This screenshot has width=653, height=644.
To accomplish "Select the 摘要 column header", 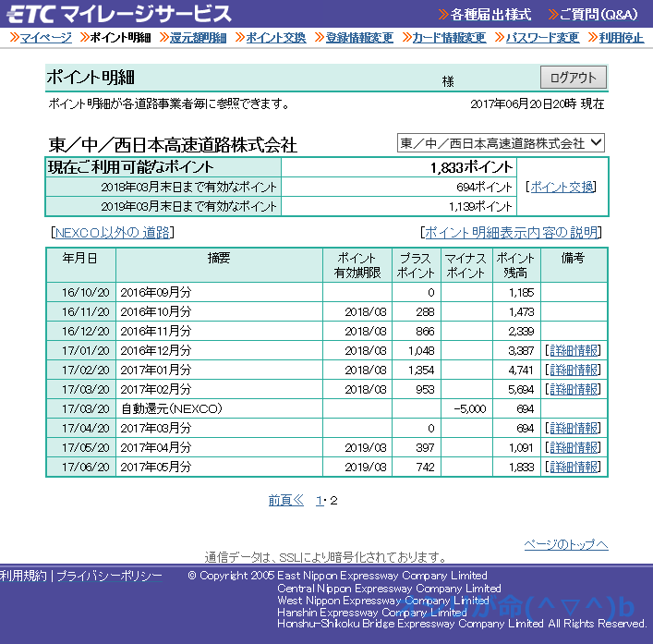I will click(219, 265).
